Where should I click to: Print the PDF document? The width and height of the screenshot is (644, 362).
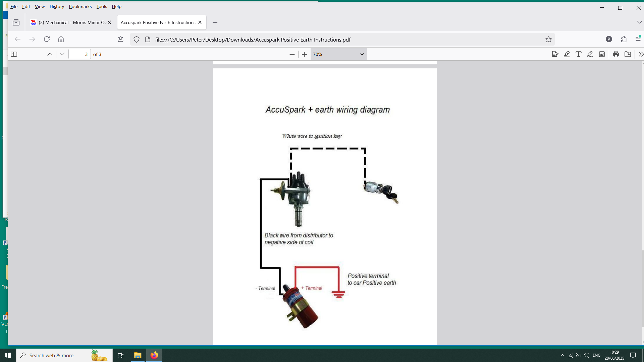(616, 54)
